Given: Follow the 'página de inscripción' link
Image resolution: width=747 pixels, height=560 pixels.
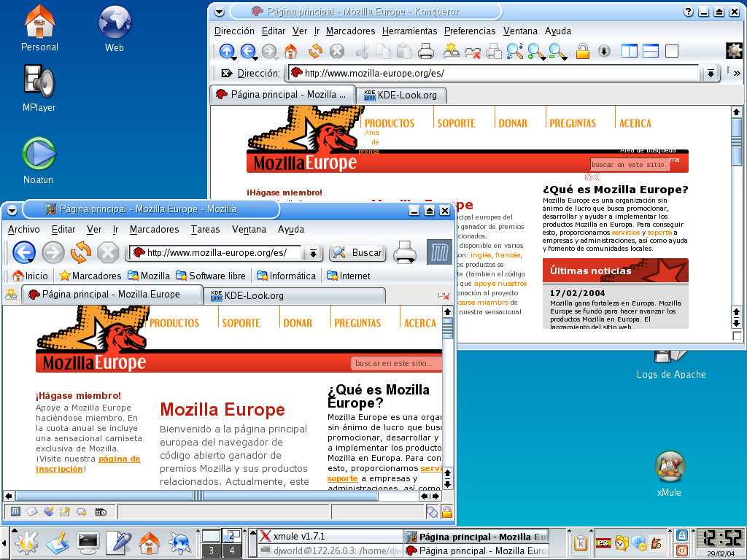Looking at the screenshot, I should coord(88,464).
